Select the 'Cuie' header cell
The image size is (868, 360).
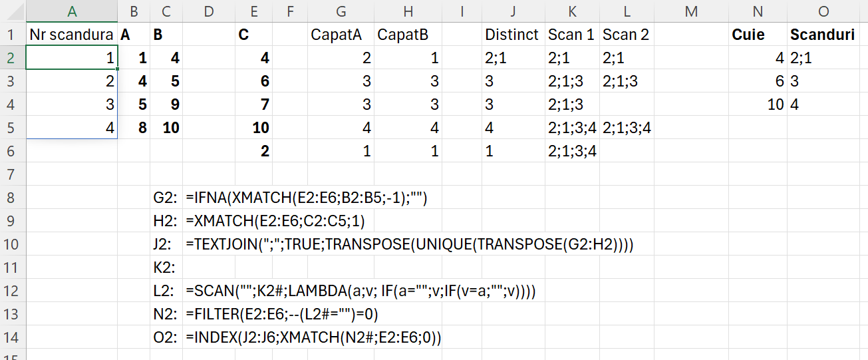point(757,35)
